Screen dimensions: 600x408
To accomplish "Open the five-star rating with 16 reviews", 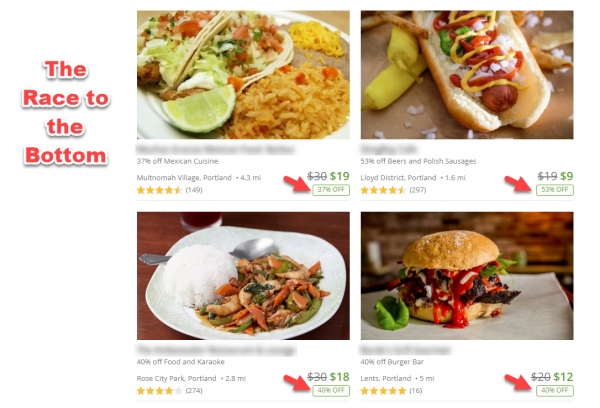I will (x=391, y=391).
